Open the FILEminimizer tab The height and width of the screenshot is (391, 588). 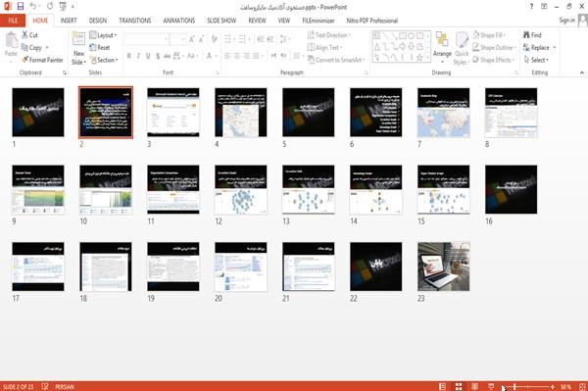[318, 21]
